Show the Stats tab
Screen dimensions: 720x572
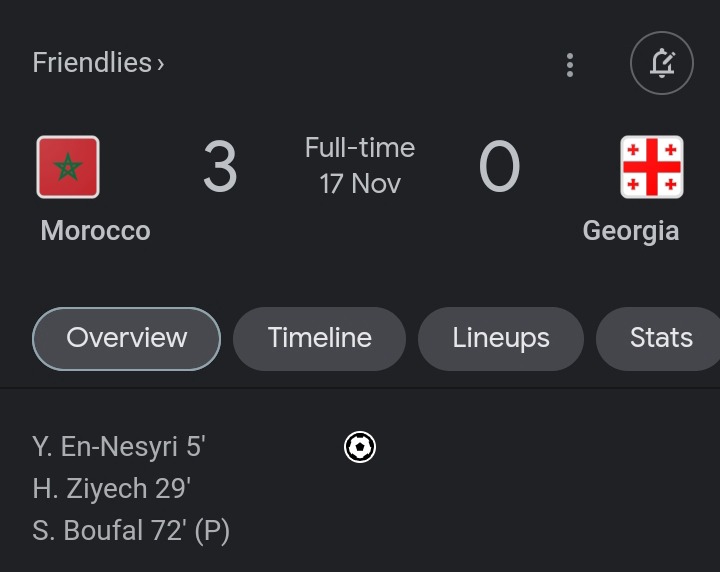click(x=658, y=338)
